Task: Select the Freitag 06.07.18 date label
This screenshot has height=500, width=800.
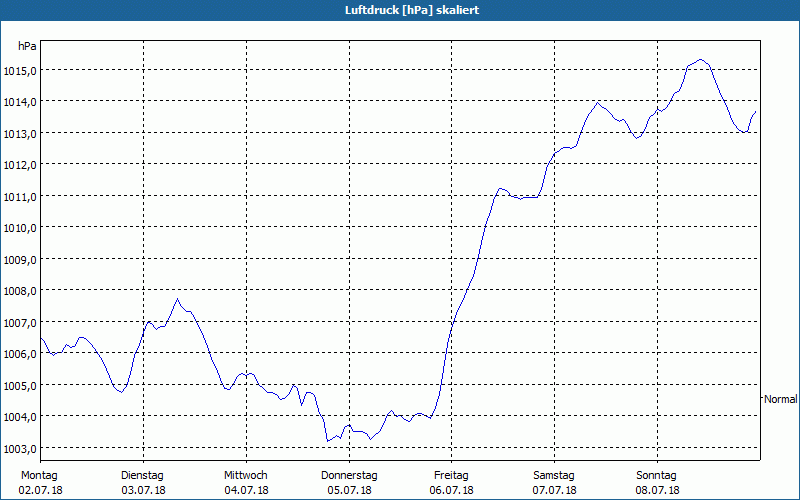Action: (x=451, y=482)
